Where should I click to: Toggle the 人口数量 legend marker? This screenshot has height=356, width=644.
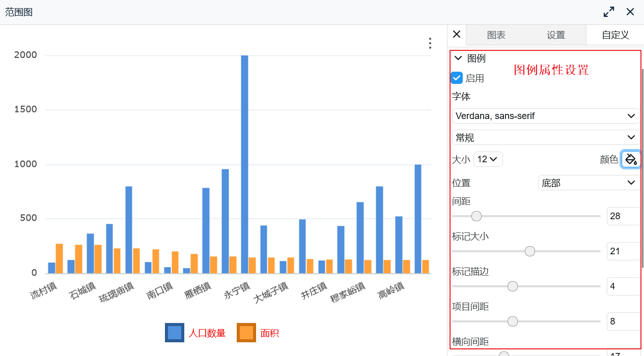[x=174, y=333]
